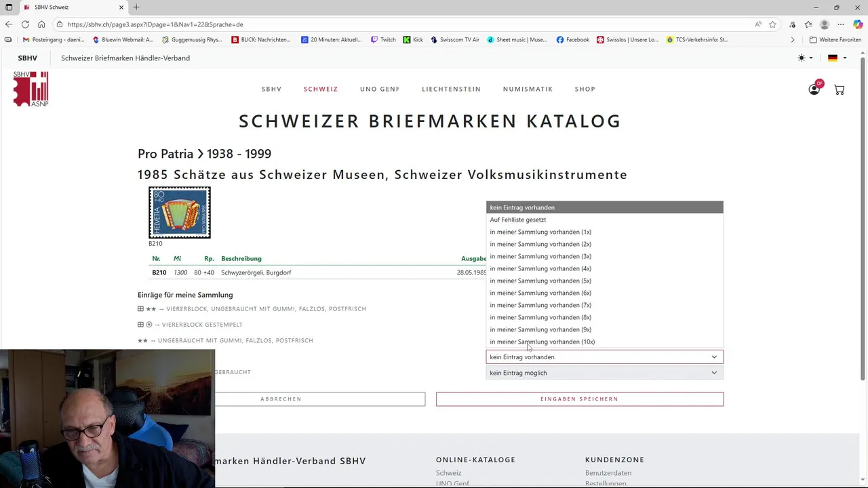Open the Edge tab actions menu icon

[9, 7]
